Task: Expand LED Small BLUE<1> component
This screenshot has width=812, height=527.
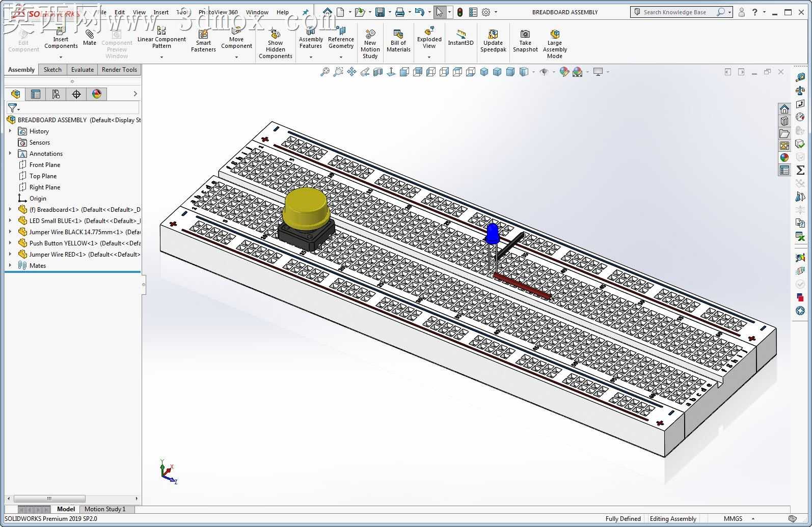Action: coord(10,220)
